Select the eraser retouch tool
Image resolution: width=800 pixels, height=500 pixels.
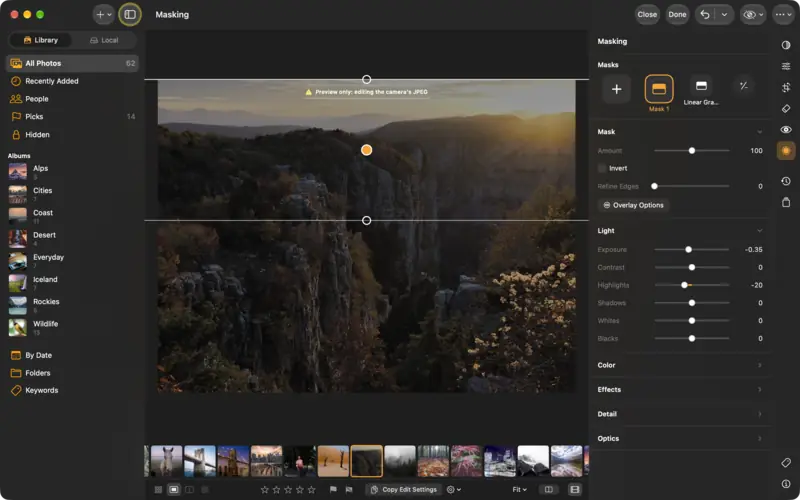(786, 109)
